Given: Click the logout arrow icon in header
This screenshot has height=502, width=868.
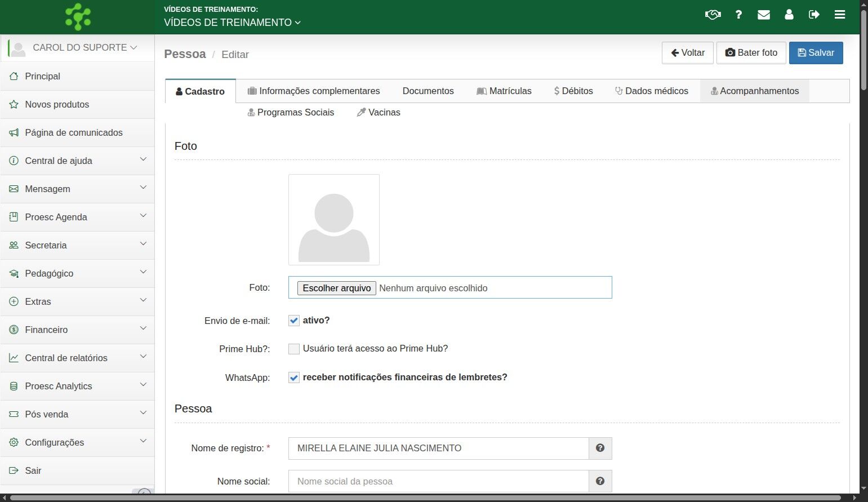Looking at the screenshot, I should pos(814,15).
